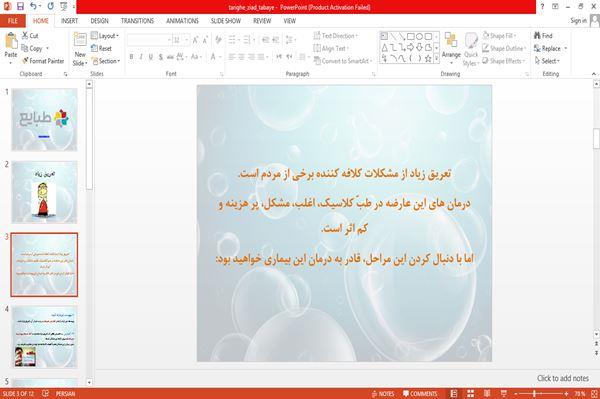
Task: Click the Replace command
Action: click(550, 49)
